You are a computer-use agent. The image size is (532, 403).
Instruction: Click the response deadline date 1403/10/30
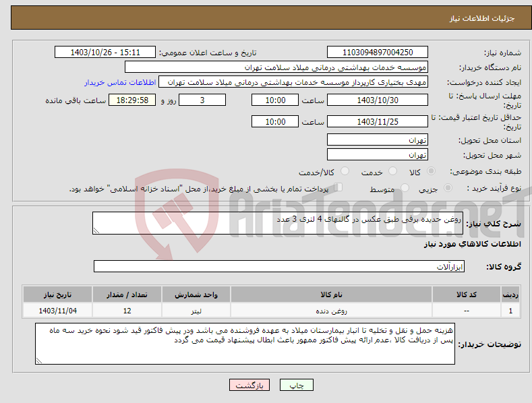(x=378, y=100)
